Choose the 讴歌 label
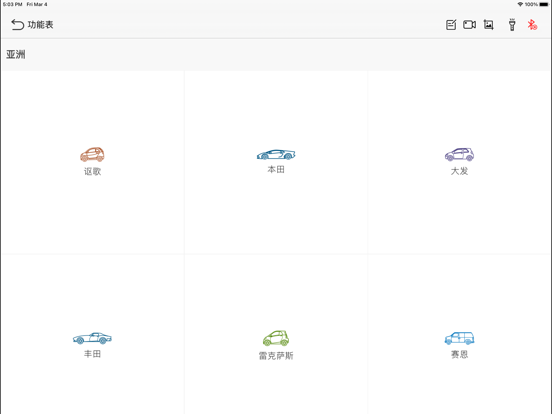 92,171
